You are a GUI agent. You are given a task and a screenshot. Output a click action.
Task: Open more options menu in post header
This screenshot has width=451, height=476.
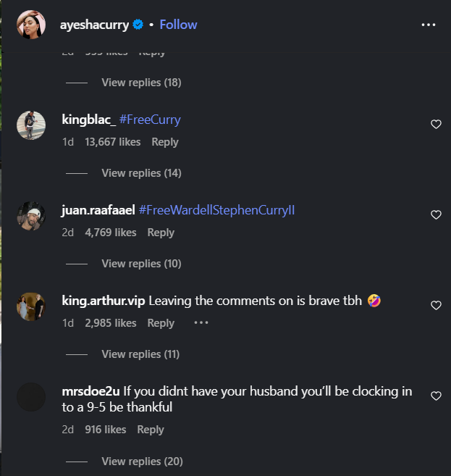tap(429, 25)
